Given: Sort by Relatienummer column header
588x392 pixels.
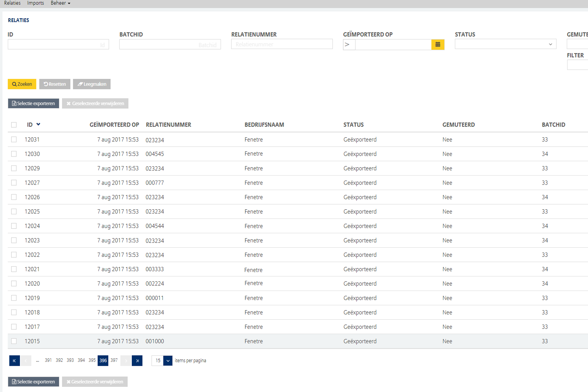Looking at the screenshot, I should point(168,125).
